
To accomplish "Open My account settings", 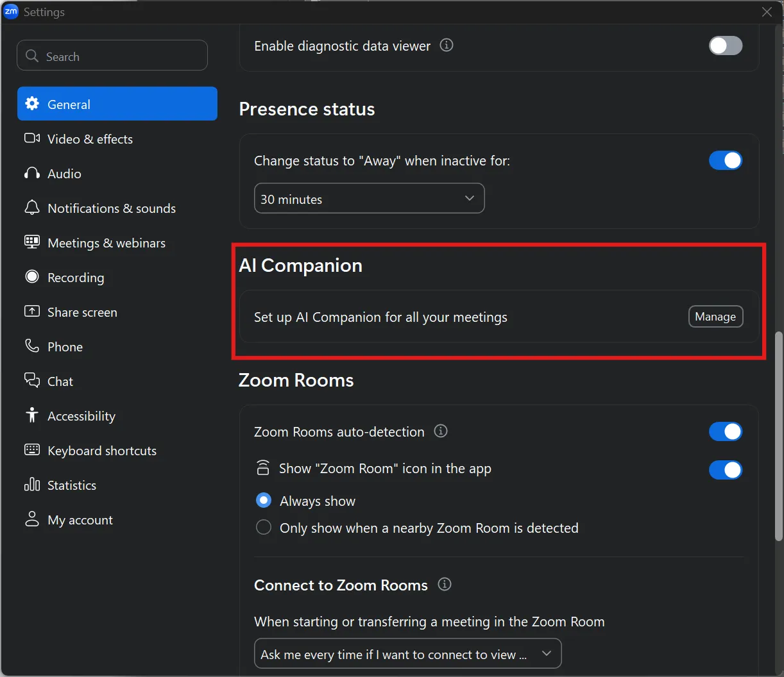I will pos(117,519).
